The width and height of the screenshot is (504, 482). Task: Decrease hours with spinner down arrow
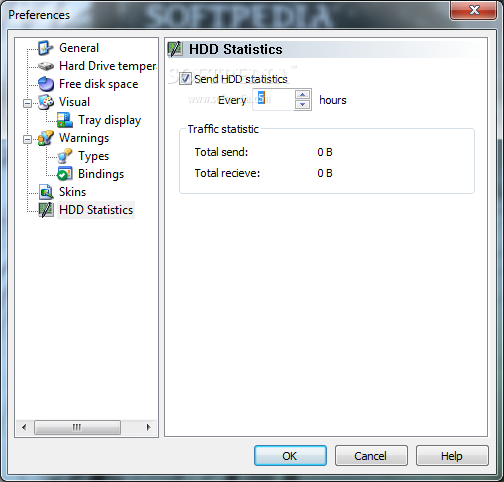point(302,105)
